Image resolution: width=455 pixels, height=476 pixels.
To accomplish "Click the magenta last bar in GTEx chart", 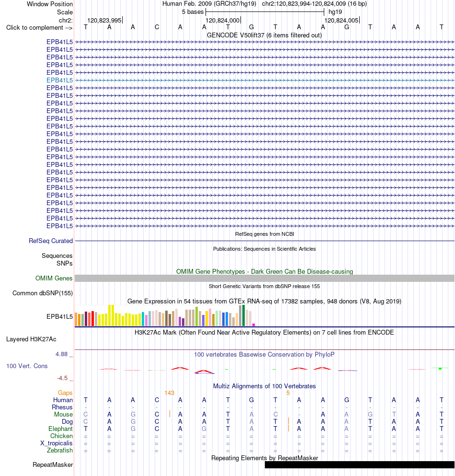I will (253, 325).
